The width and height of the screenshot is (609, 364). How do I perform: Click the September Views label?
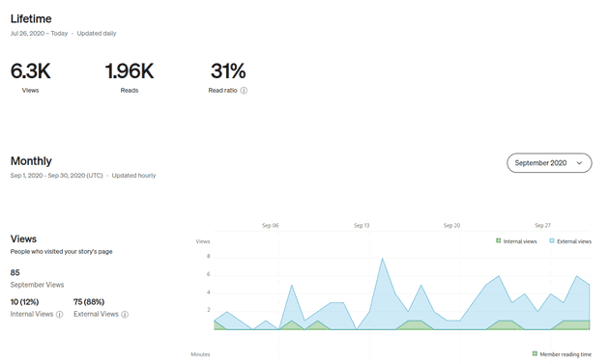click(38, 285)
